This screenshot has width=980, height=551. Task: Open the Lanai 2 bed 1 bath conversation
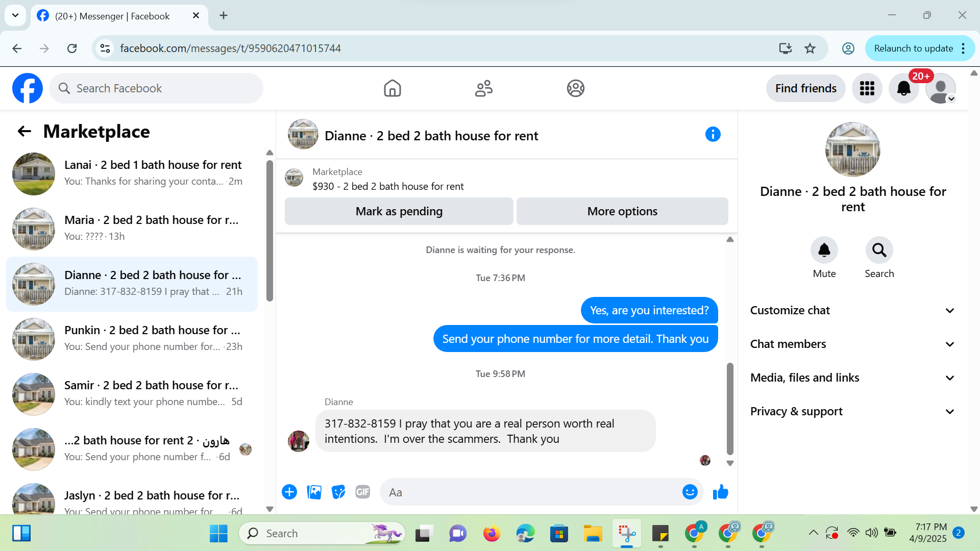(x=132, y=173)
